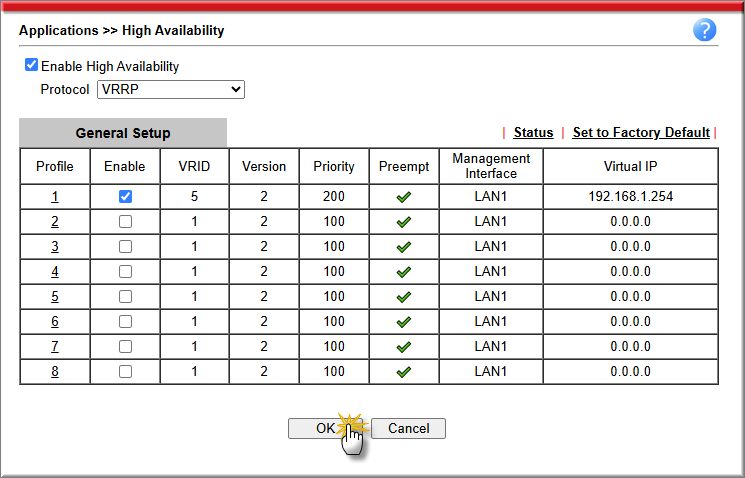
Task: Check the Enable box for profile 7
Action: point(125,347)
